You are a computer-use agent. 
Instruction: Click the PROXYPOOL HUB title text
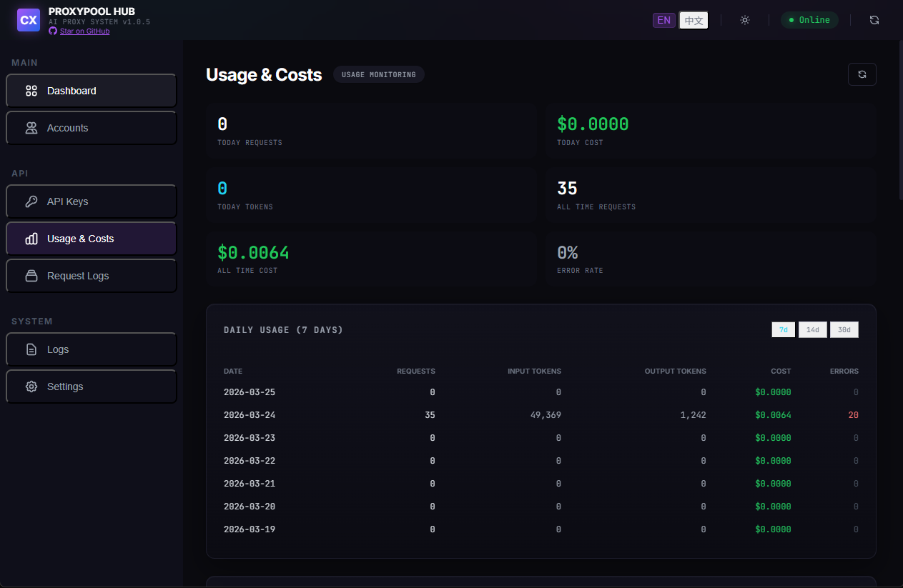pyautogui.click(x=92, y=11)
